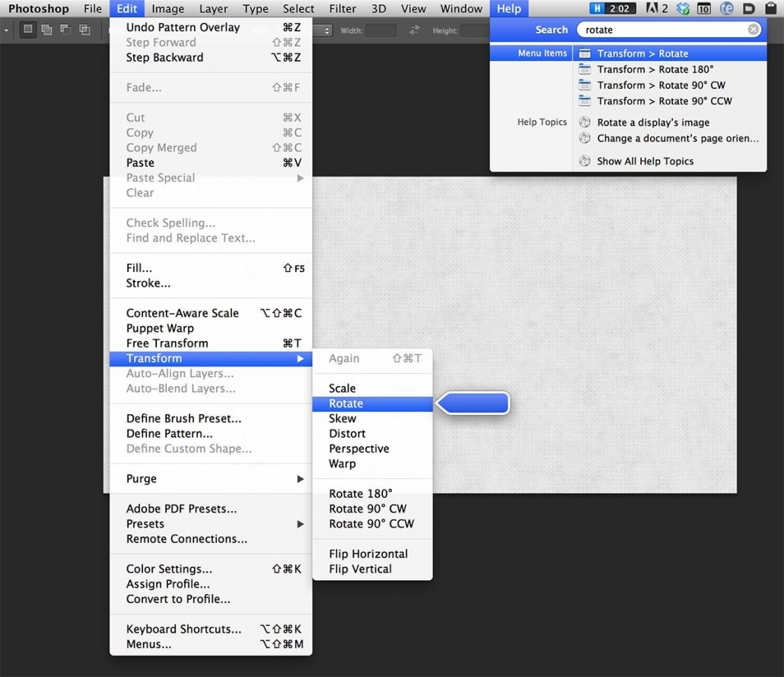Choose Stroke... from the Edit menu
The image size is (784, 677).
[x=211, y=283]
